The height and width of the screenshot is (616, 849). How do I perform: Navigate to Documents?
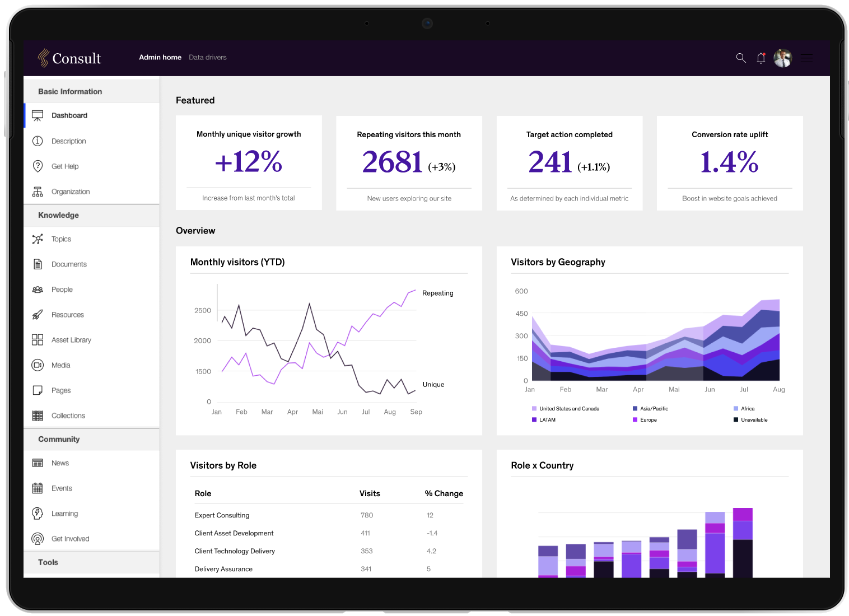(91, 264)
